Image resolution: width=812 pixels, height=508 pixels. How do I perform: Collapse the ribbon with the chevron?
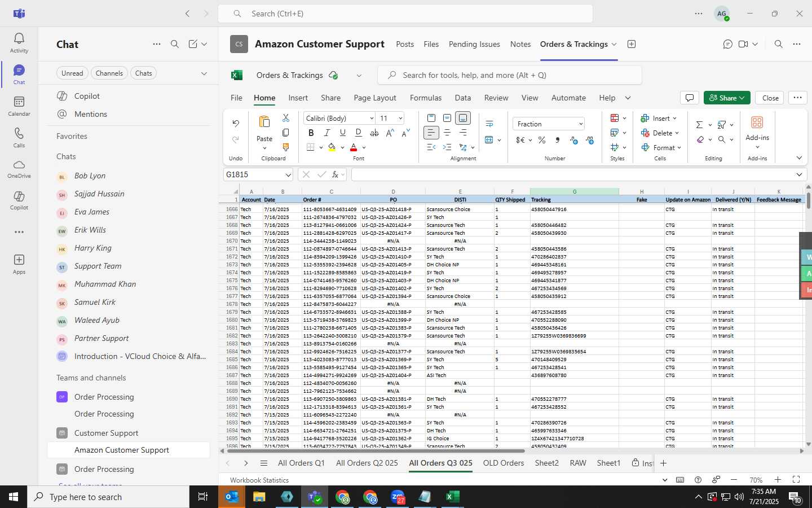[x=799, y=158]
